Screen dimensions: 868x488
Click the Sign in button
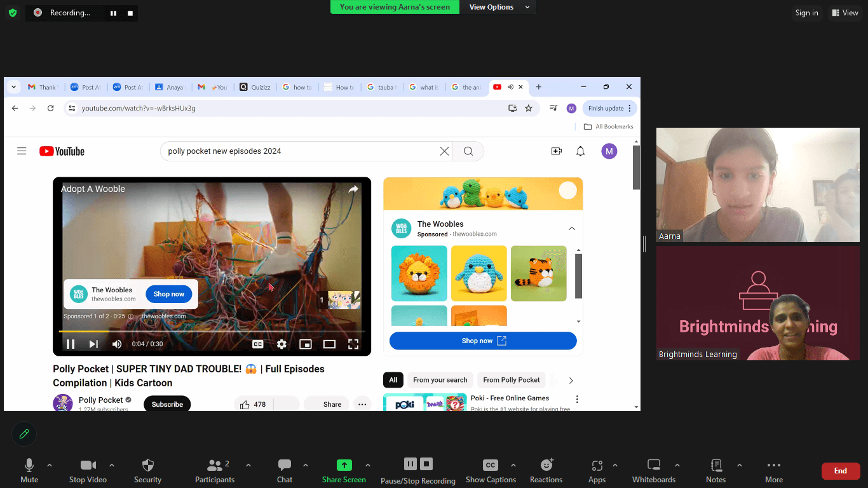pyautogui.click(x=806, y=13)
